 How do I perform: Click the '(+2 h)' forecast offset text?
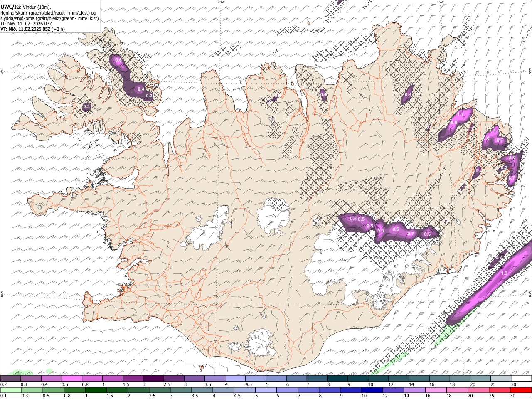58,29
